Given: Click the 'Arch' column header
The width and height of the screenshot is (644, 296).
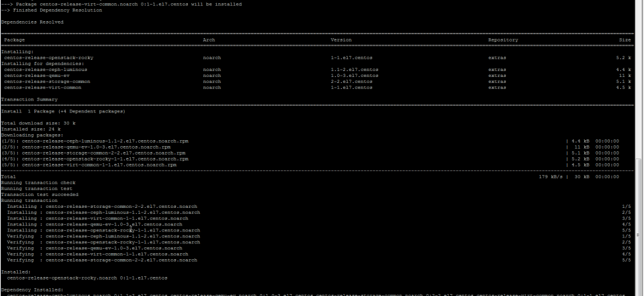Looking at the screenshot, I should pyautogui.click(x=209, y=40).
